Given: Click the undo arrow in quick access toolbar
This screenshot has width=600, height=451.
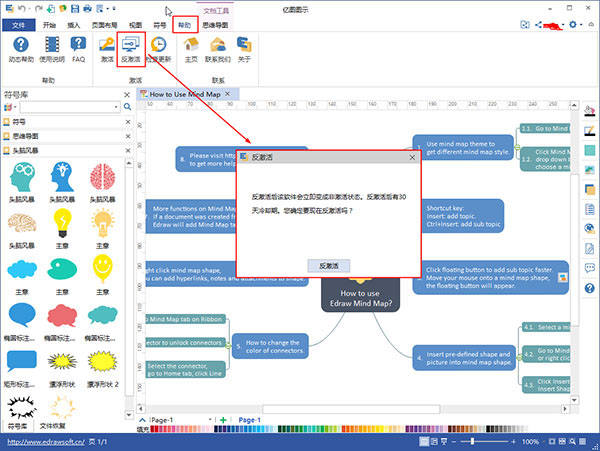Looking at the screenshot, I should point(22,8).
